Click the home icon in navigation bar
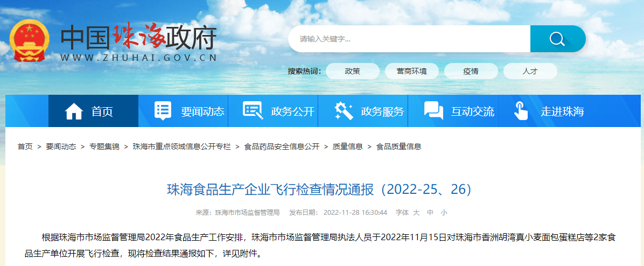Viewport: 644px width, 266px height. tap(74, 111)
